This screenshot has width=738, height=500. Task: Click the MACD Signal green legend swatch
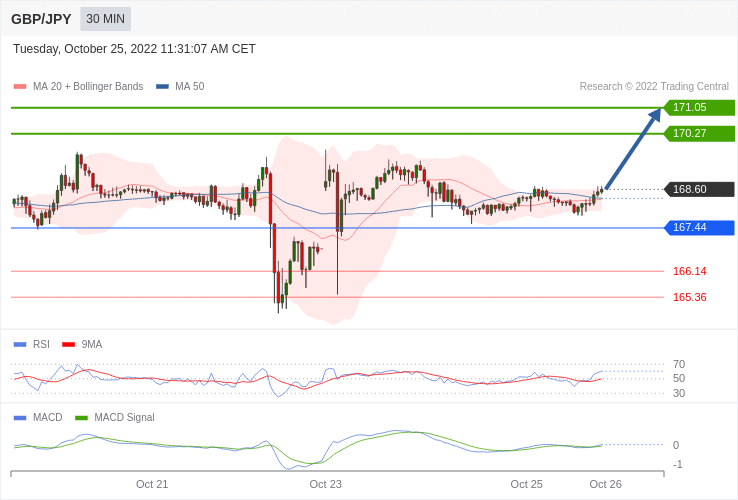[81, 418]
